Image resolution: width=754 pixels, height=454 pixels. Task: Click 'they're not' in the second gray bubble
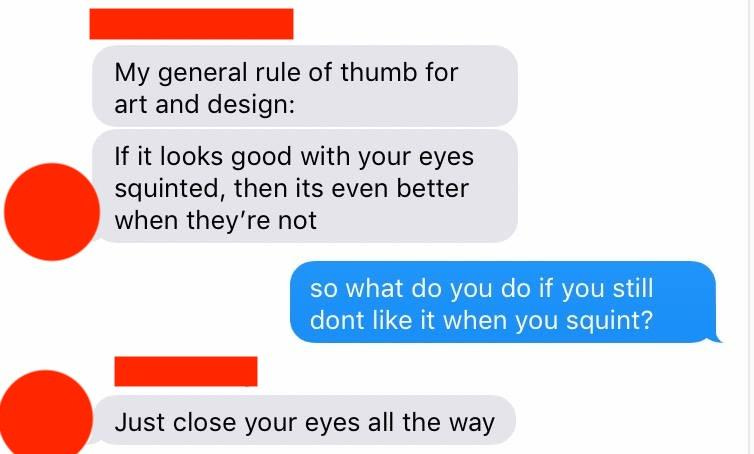(x=251, y=220)
